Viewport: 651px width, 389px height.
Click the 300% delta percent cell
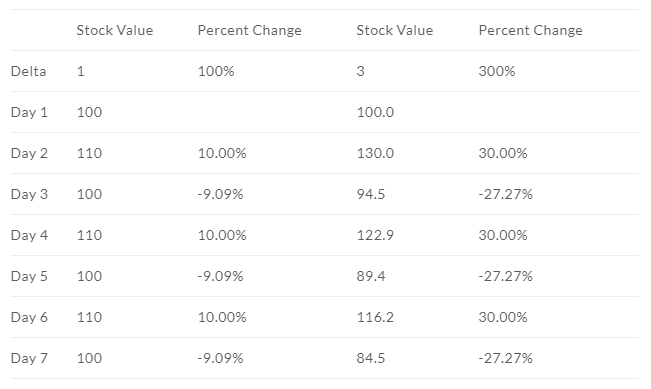point(497,71)
